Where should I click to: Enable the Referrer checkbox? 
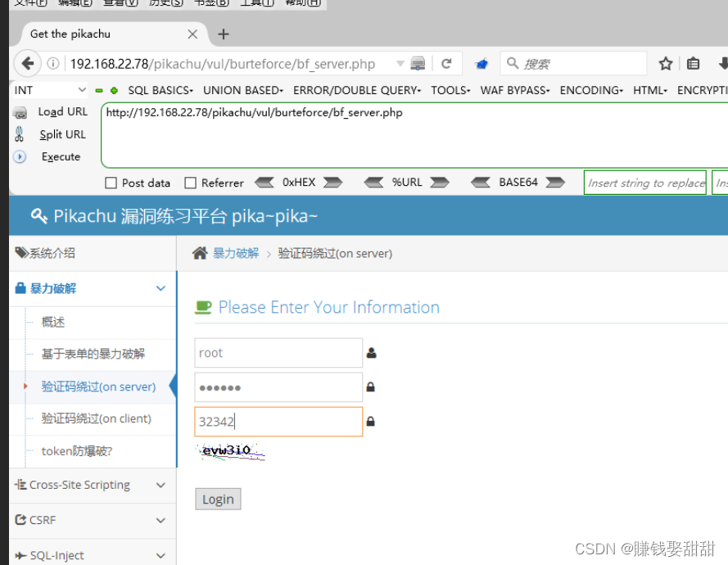(190, 183)
